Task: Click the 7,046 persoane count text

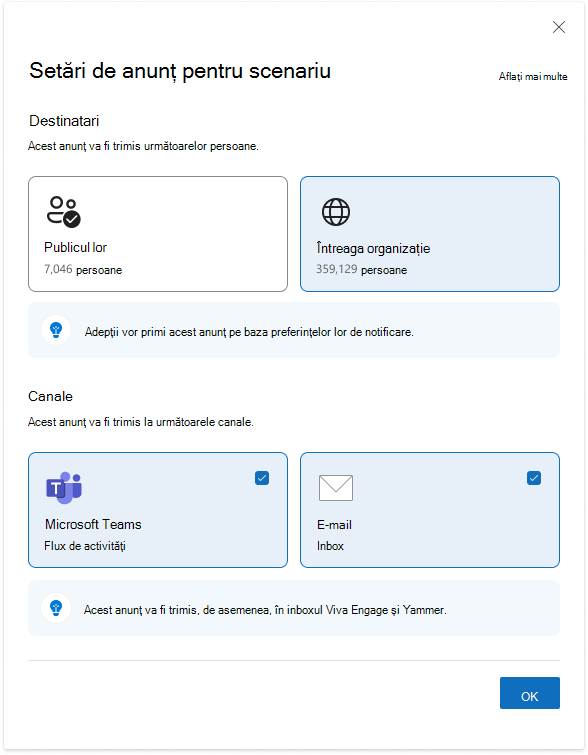Action: coord(83,270)
